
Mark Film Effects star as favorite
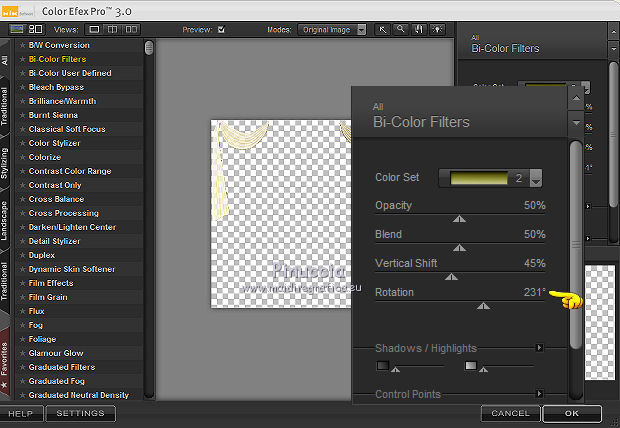click(x=22, y=283)
